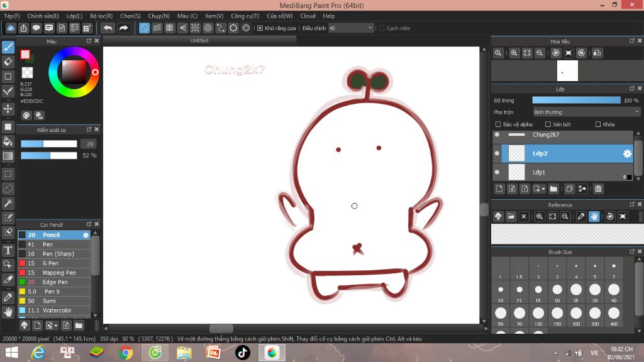Hide the Lớp2 layer
Screen dimensions: 644x362
(x=497, y=153)
